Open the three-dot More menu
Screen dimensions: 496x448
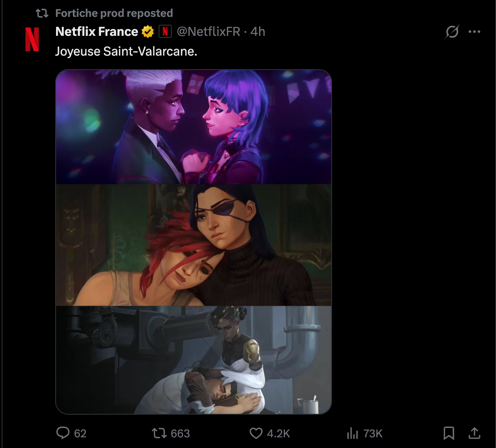(475, 32)
